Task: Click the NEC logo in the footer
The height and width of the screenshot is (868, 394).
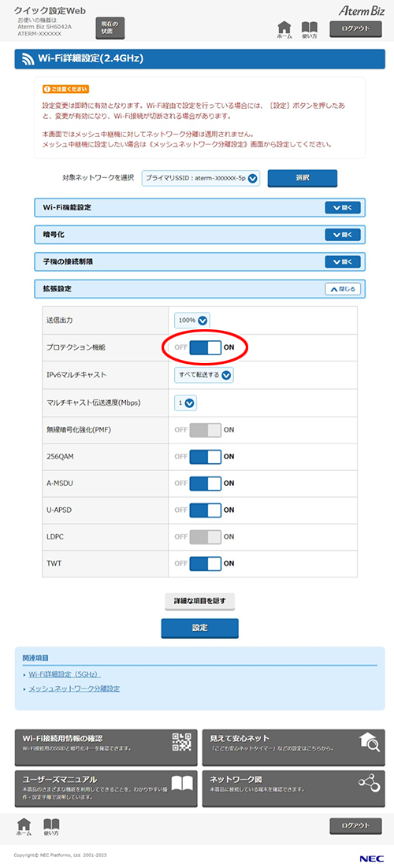Action: pyautogui.click(x=370, y=859)
